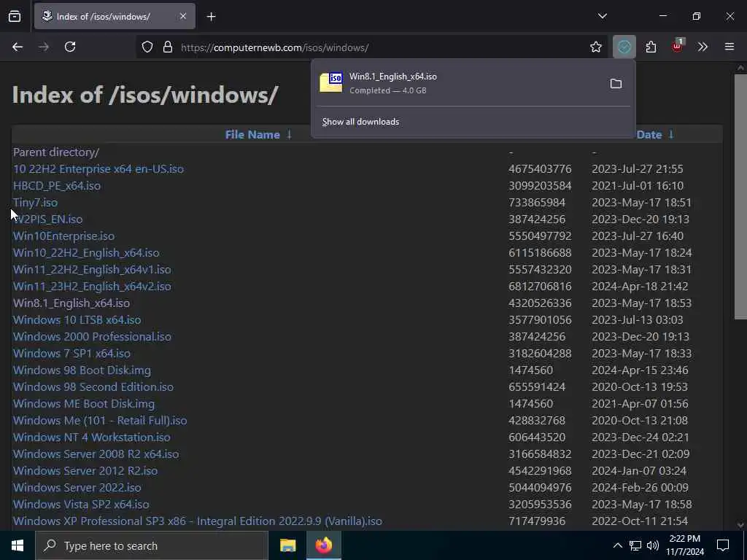Click the Date descending arrow
Screen dimensions: 747x560
click(x=671, y=135)
